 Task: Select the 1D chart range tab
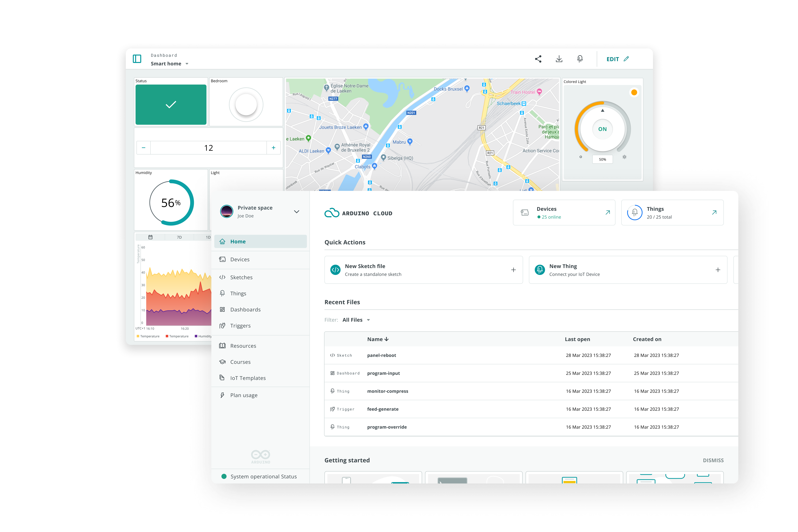208,237
